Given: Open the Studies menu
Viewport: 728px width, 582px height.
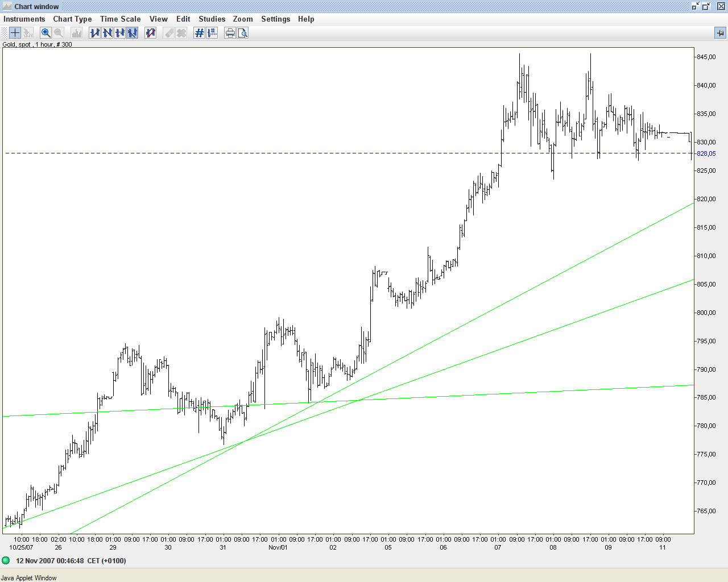Looking at the screenshot, I should (x=212, y=19).
